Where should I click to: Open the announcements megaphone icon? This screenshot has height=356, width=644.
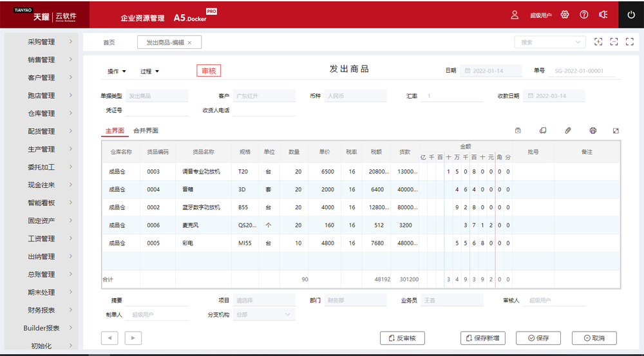(x=603, y=15)
